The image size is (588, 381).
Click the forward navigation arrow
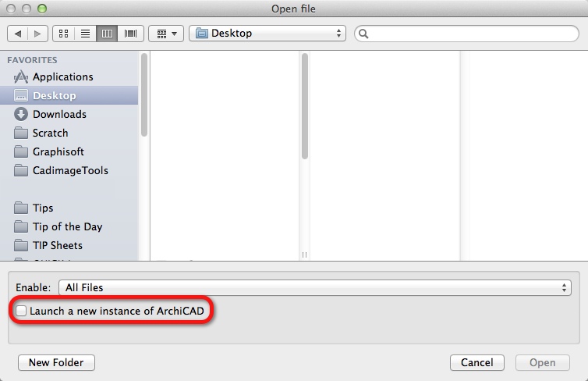37,34
